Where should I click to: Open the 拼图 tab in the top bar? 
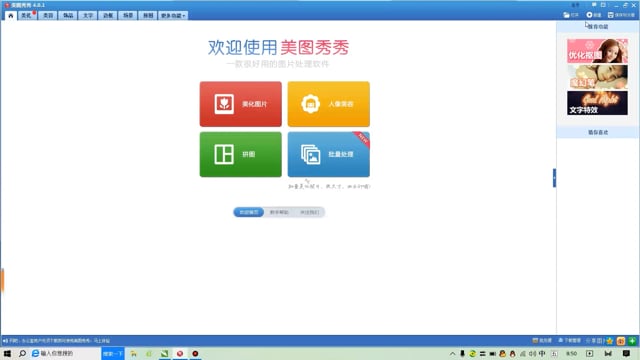(148, 16)
